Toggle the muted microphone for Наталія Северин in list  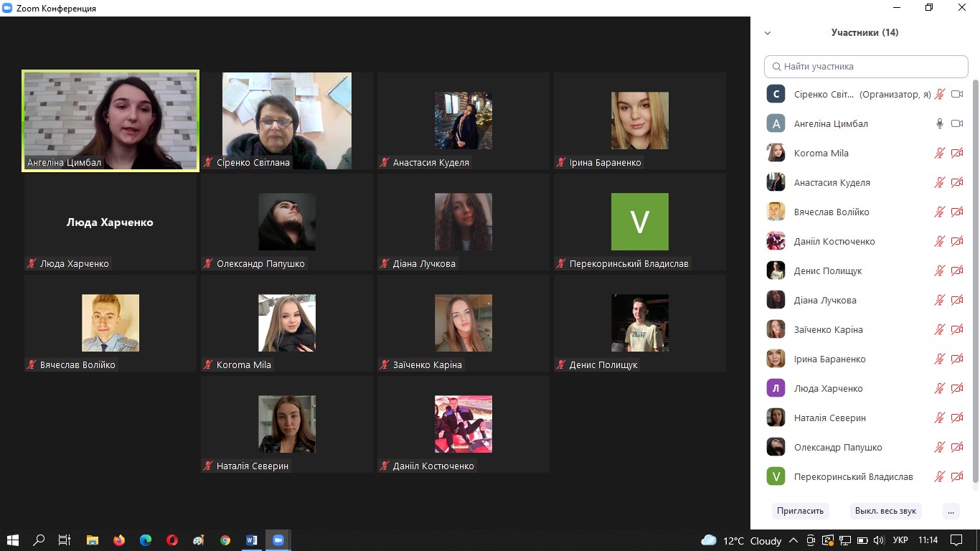(x=939, y=418)
